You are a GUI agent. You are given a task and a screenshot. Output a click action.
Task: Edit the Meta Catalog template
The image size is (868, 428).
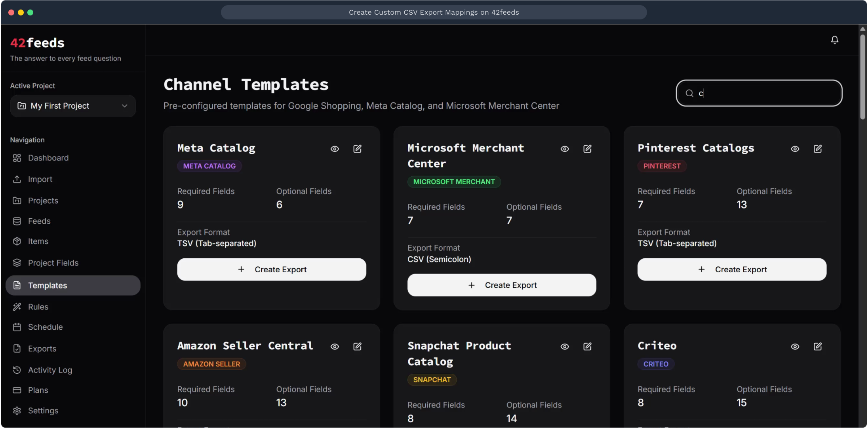(x=357, y=149)
